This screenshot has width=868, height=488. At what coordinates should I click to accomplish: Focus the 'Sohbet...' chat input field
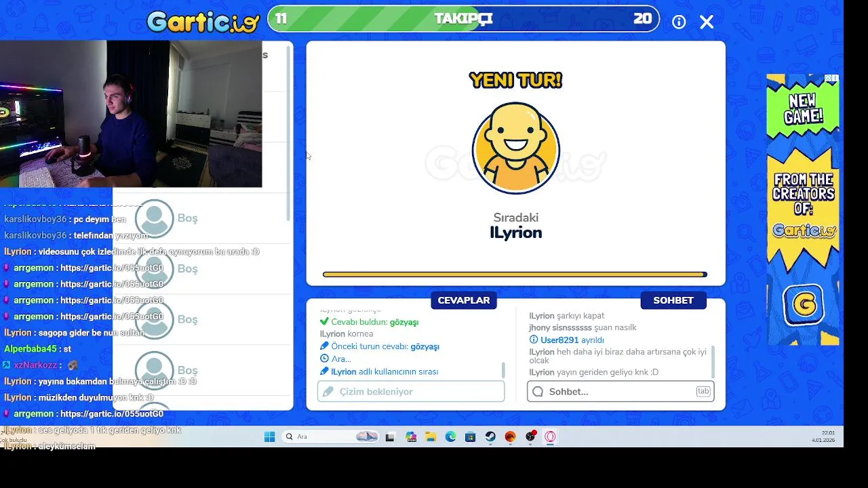620,392
